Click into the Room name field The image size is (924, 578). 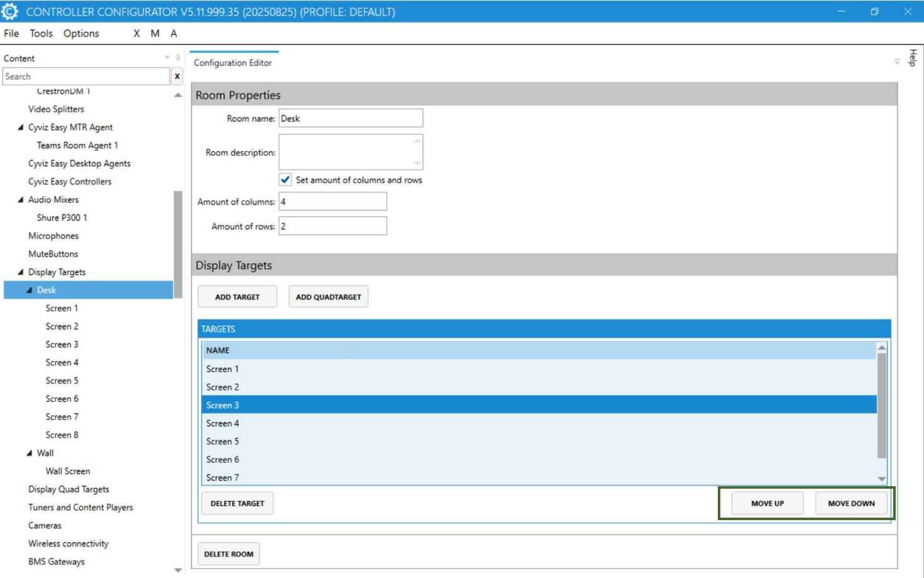(x=350, y=118)
